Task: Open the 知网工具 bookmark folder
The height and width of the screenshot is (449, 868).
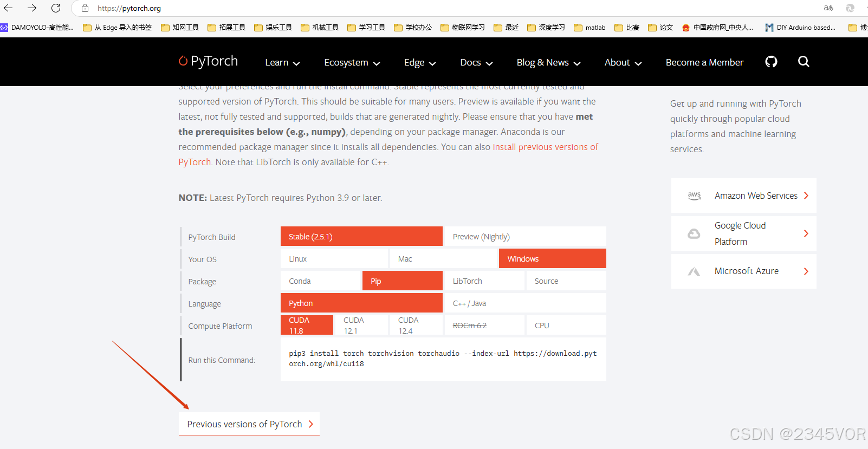Action: tap(180, 27)
